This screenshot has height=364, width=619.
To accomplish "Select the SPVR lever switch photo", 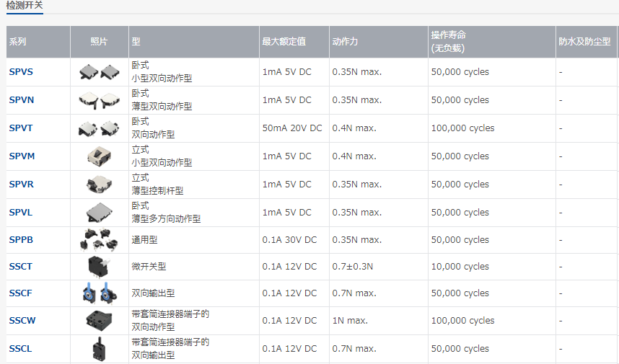I will (x=99, y=184).
